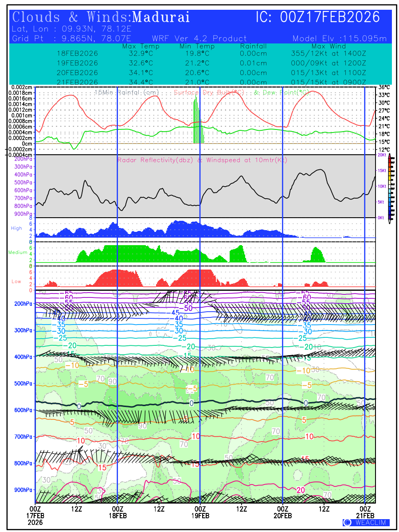Select the Low cloud panel label

pos(16,281)
